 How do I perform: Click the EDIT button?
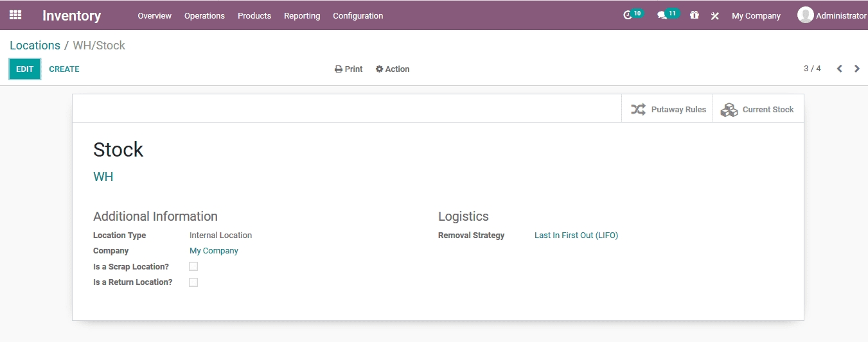click(25, 69)
